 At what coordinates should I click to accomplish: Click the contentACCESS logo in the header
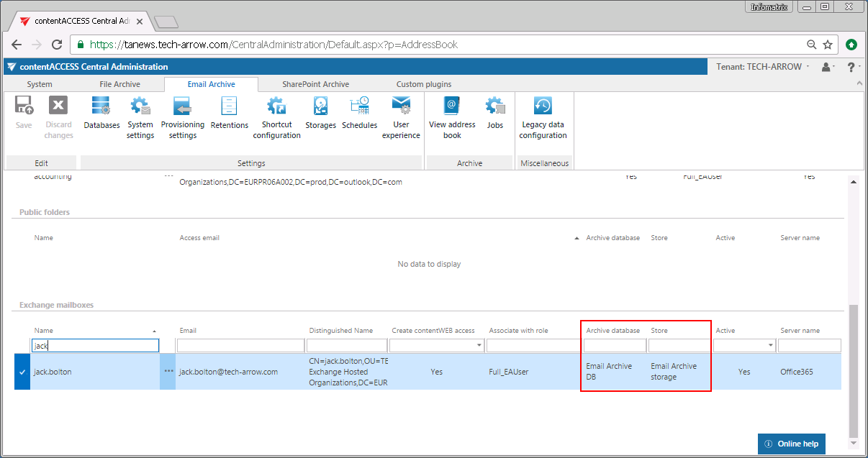click(12, 67)
